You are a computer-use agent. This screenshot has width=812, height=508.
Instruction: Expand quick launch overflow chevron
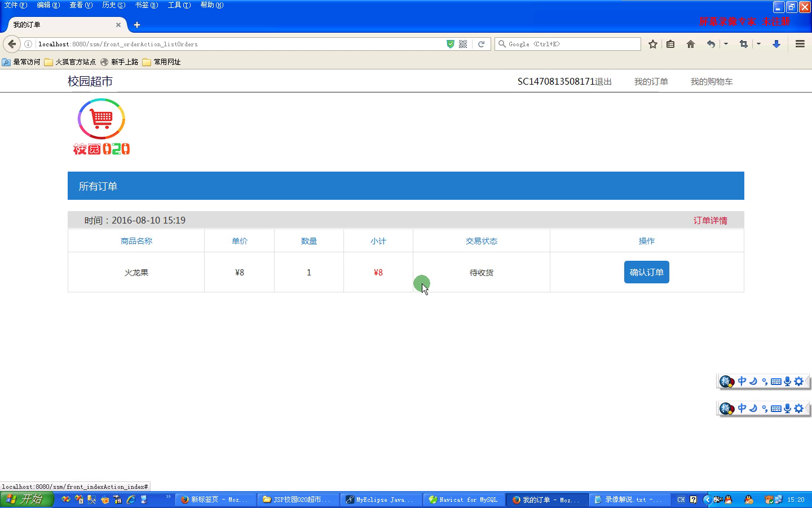[x=168, y=497]
